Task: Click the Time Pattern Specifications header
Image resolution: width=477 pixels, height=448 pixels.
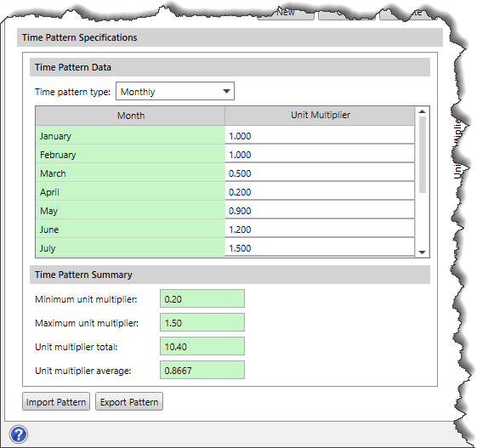Action: (x=230, y=37)
